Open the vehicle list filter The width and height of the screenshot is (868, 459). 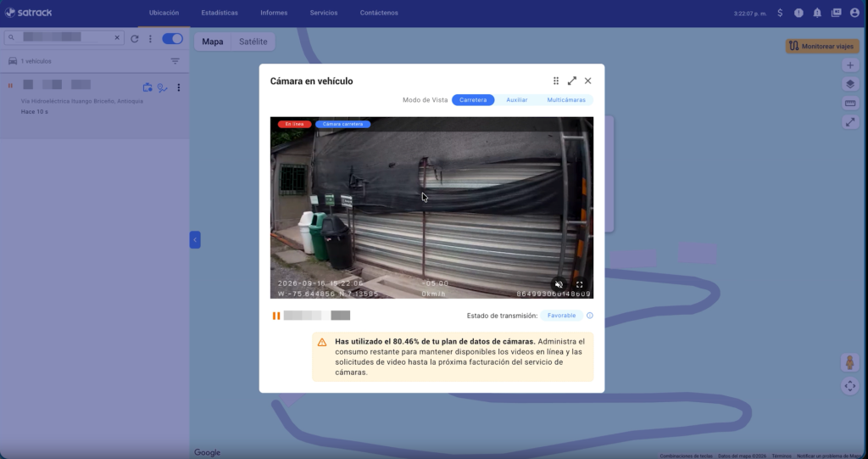tap(175, 61)
